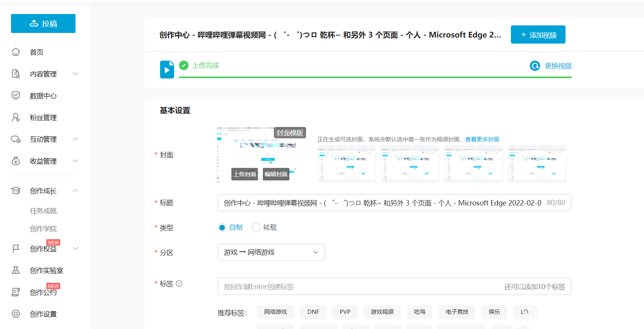Expand the 内容管理 chevron
The width and height of the screenshot is (644, 329).
[75, 74]
